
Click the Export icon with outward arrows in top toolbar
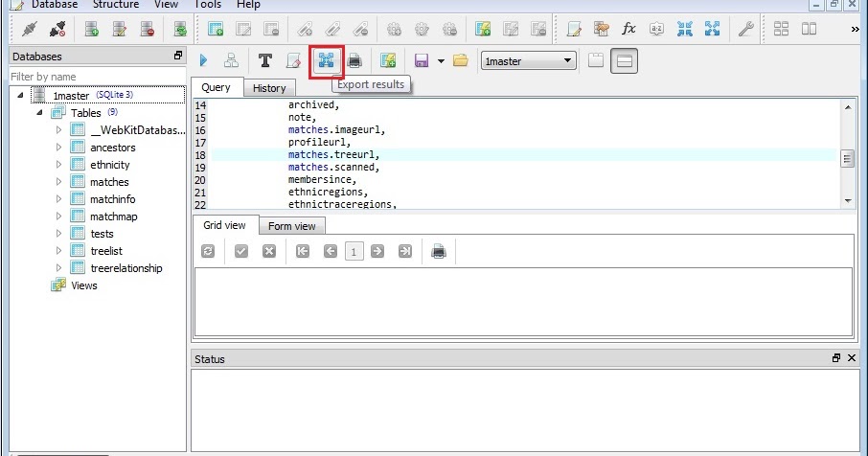point(713,29)
